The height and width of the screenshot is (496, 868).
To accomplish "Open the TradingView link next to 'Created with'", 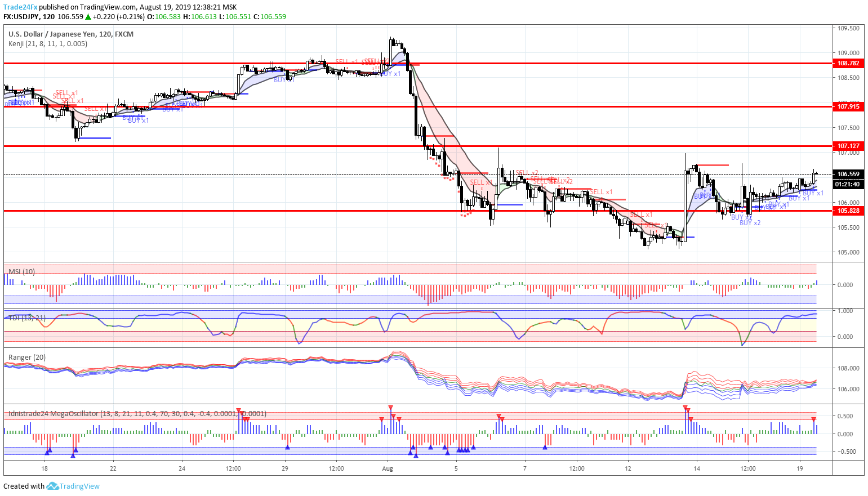I will (79, 486).
